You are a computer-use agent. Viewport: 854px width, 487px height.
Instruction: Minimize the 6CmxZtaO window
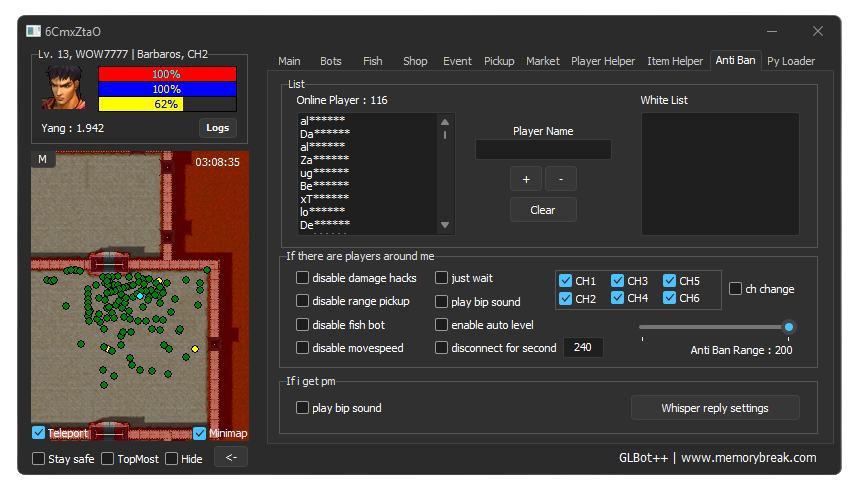[x=772, y=31]
